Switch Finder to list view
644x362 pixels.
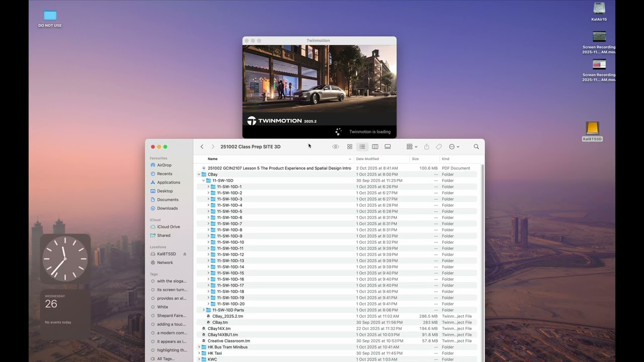[362, 147]
